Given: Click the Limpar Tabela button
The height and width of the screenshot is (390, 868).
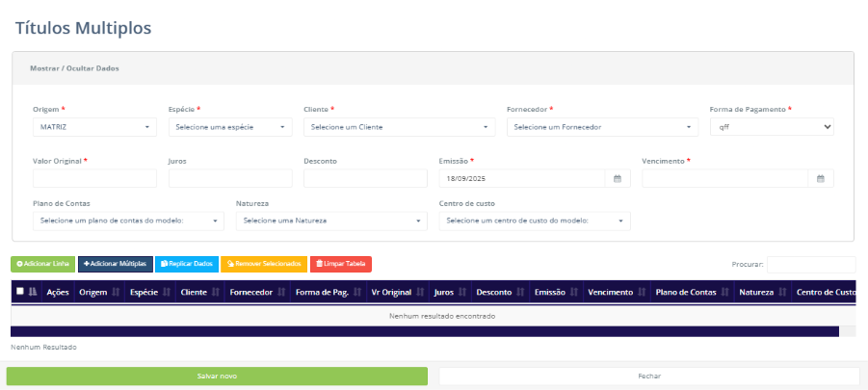Looking at the screenshot, I should click(340, 263).
